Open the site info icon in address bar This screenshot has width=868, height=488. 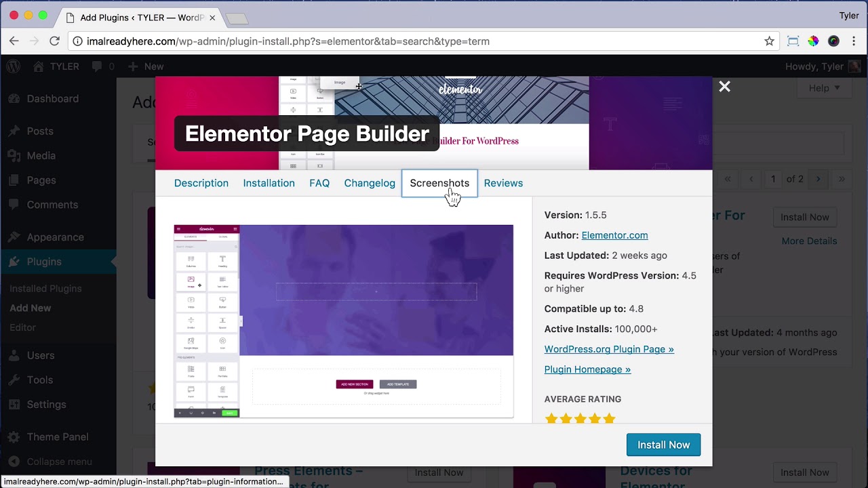pos(77,41)
